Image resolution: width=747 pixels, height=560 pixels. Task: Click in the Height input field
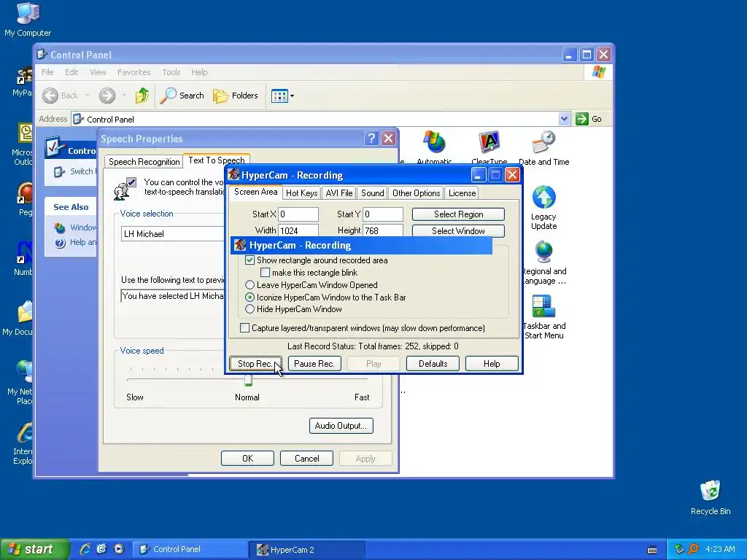(x=383, y=230)
